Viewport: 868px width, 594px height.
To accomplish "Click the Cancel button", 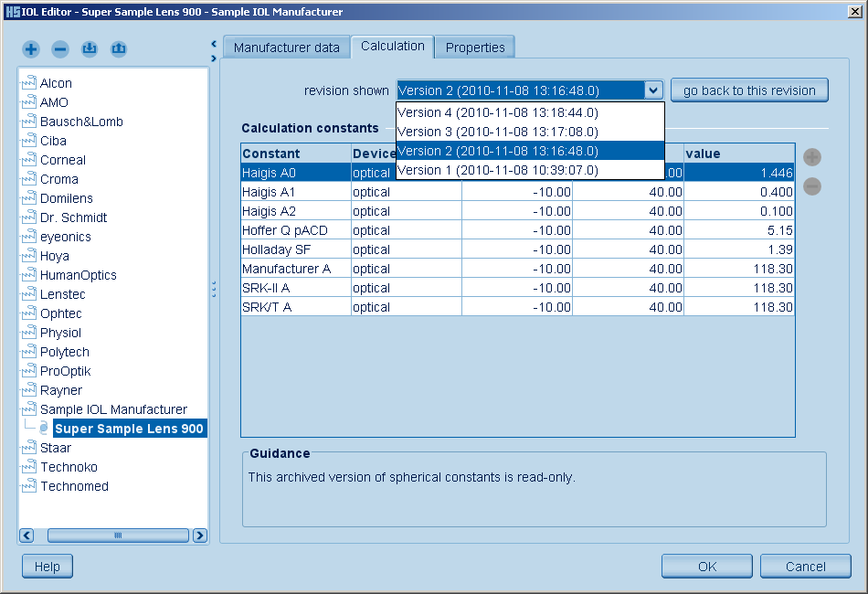I will pos(805,567).
